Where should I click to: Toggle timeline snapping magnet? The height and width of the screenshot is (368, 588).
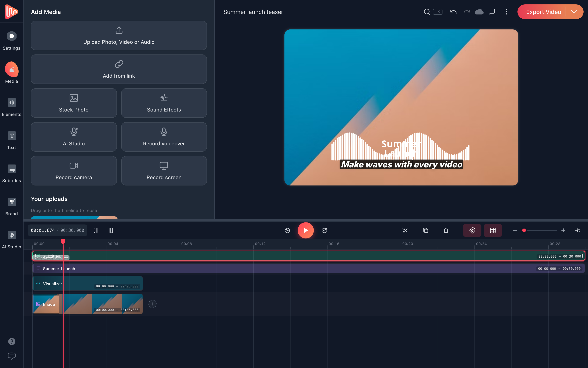coord(472,230)
